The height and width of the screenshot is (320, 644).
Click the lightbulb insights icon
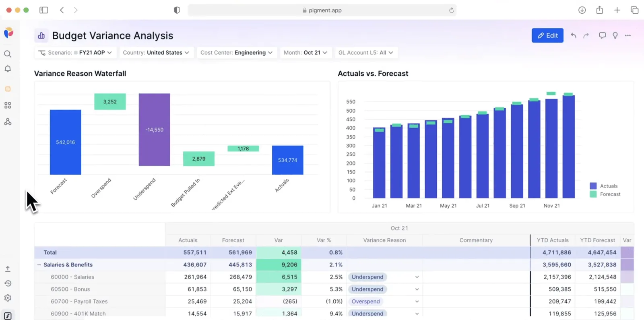(615, 35)
